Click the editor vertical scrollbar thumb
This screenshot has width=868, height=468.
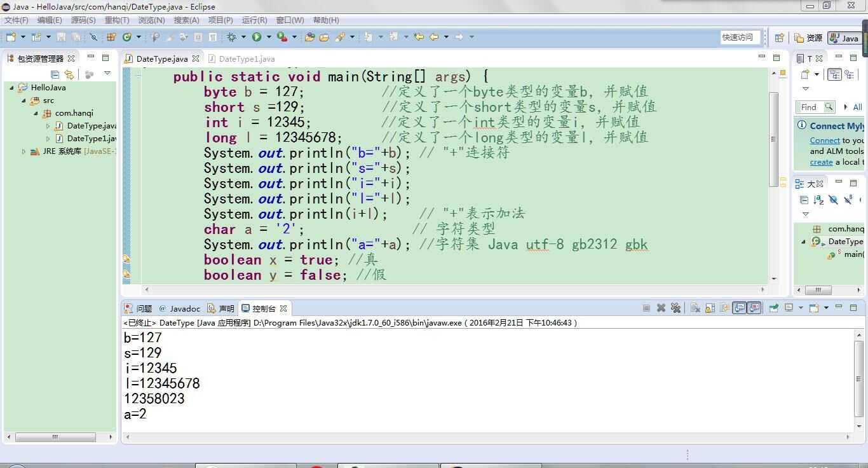(773, 139)
